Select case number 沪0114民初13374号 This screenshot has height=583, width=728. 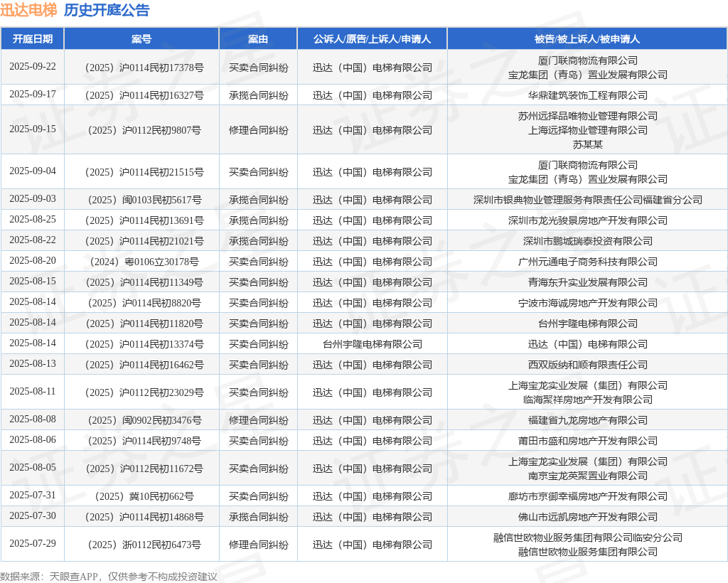pyautogui.click(x=144, y=344)
